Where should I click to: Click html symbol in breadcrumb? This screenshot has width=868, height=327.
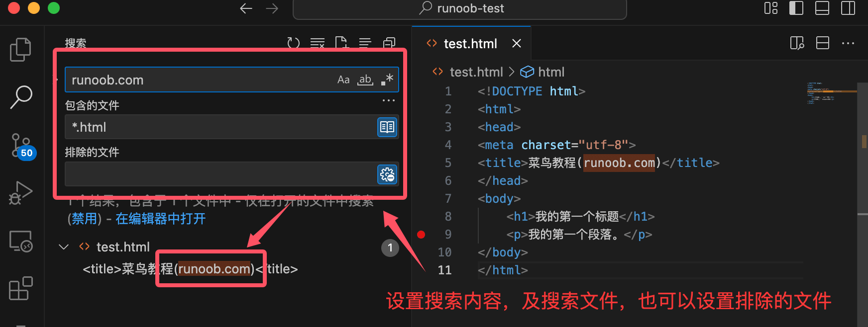tap(550, 72)
